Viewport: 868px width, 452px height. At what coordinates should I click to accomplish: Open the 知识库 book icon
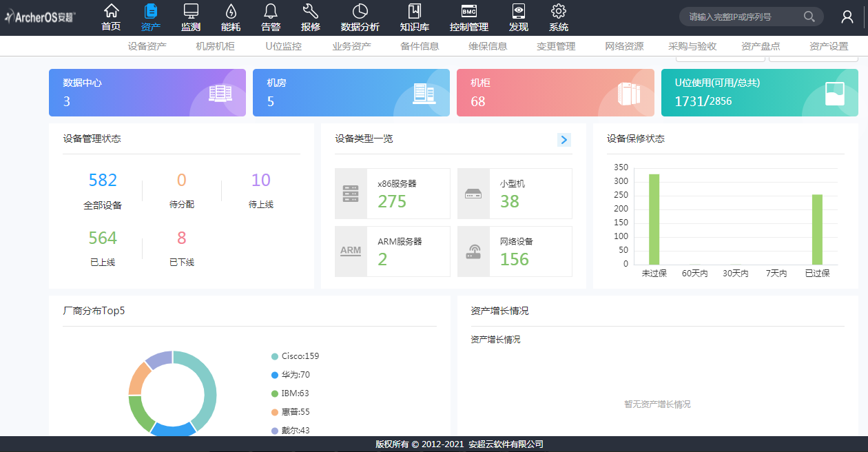pos(415,11)
